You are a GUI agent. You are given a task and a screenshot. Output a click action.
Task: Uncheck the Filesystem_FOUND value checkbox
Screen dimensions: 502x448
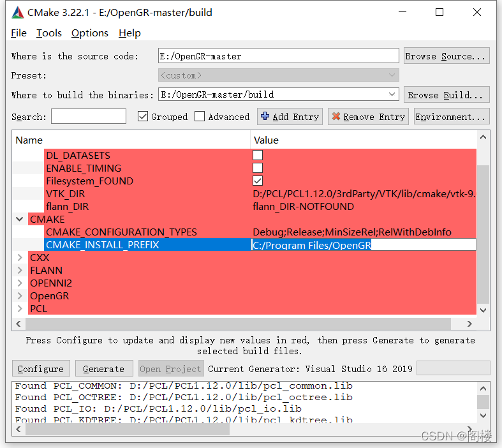pos(258,181)
